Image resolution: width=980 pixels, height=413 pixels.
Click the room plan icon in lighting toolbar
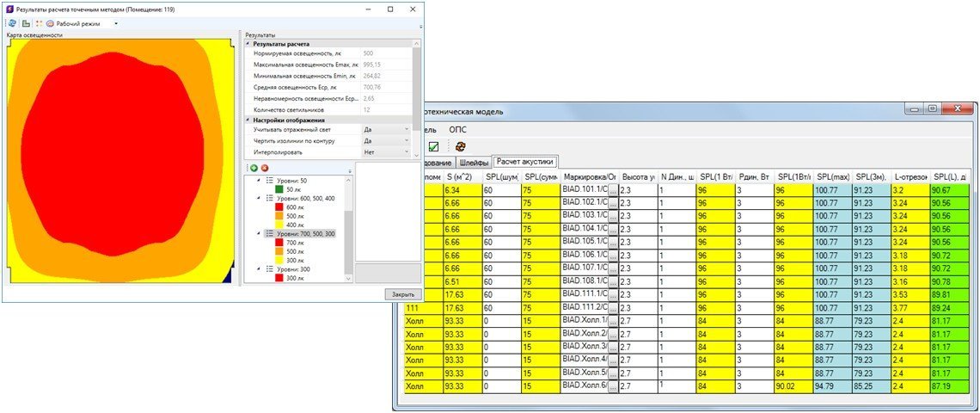point(26,23)
